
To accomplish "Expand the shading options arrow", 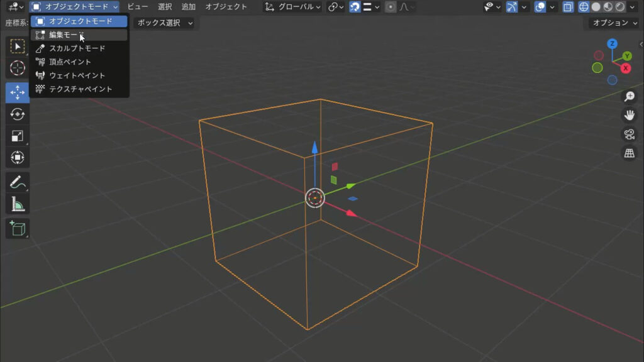I will point(632,7).
